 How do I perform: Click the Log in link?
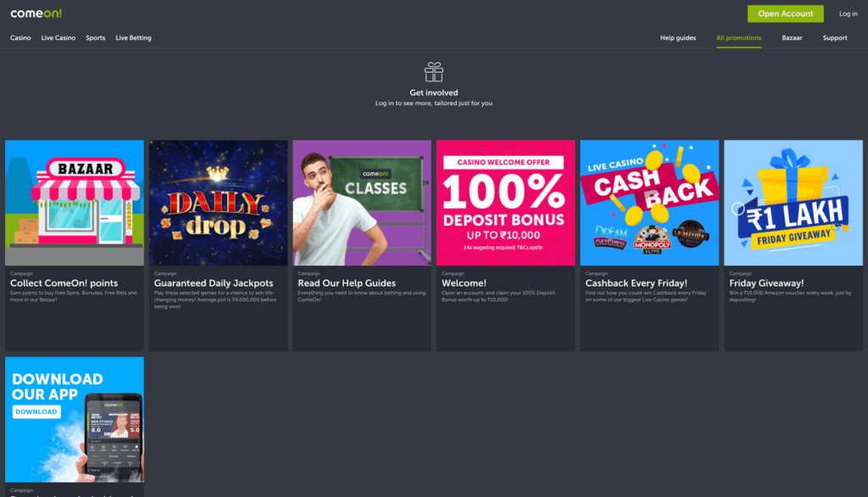(x=848, y=14)
